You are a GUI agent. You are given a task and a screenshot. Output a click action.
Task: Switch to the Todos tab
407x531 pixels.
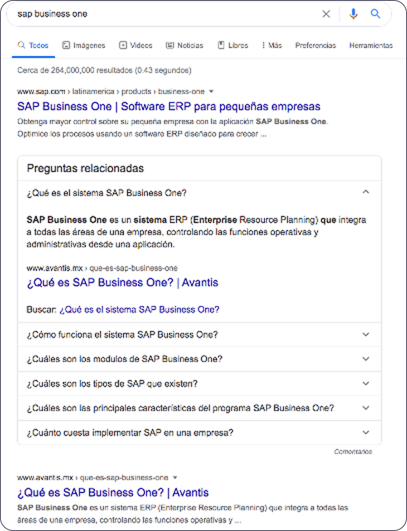33,45
